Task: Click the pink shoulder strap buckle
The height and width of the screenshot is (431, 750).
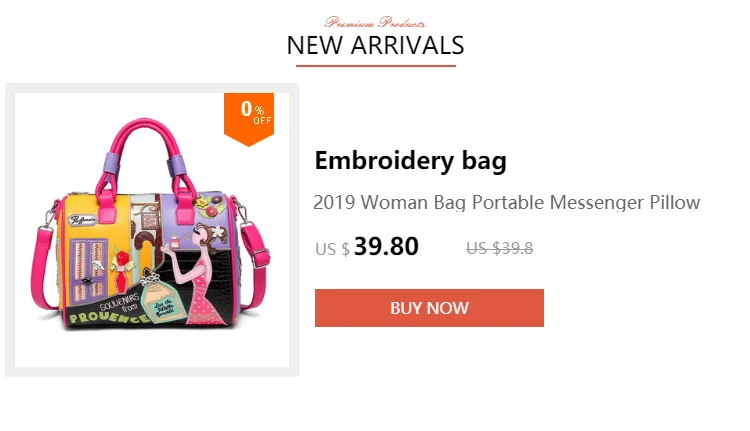Action: (259, 256)
